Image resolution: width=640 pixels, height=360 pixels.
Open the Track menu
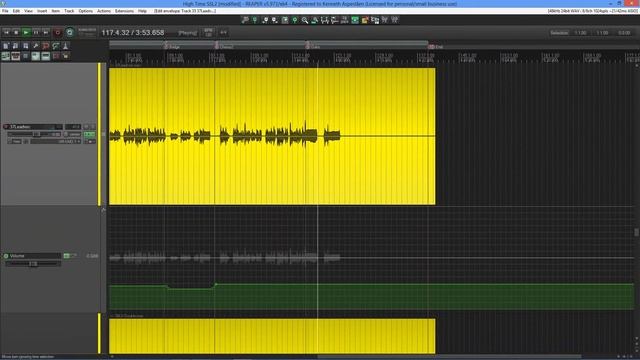69,11
